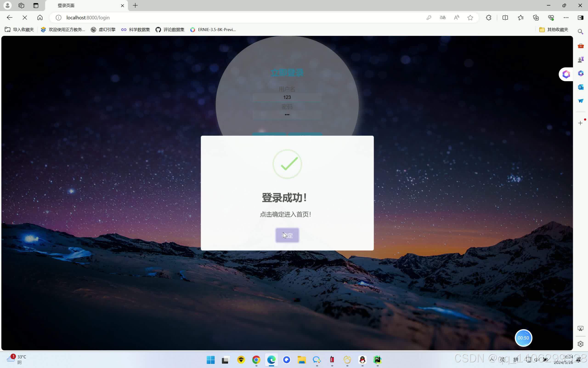Open the browser profile avatar
588x368 pixels.
[8, 5]
